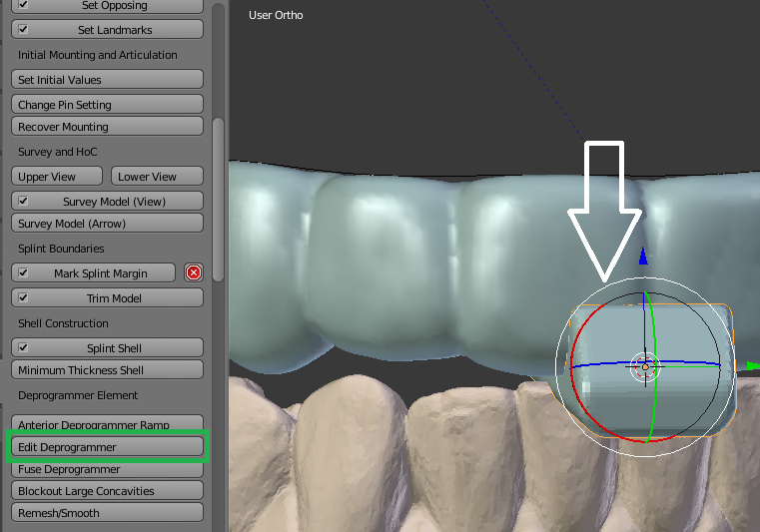This screenshot has height=532, width=760.
Task: Toggle the Splint Shell checkbox
Action: pos(23,347)
